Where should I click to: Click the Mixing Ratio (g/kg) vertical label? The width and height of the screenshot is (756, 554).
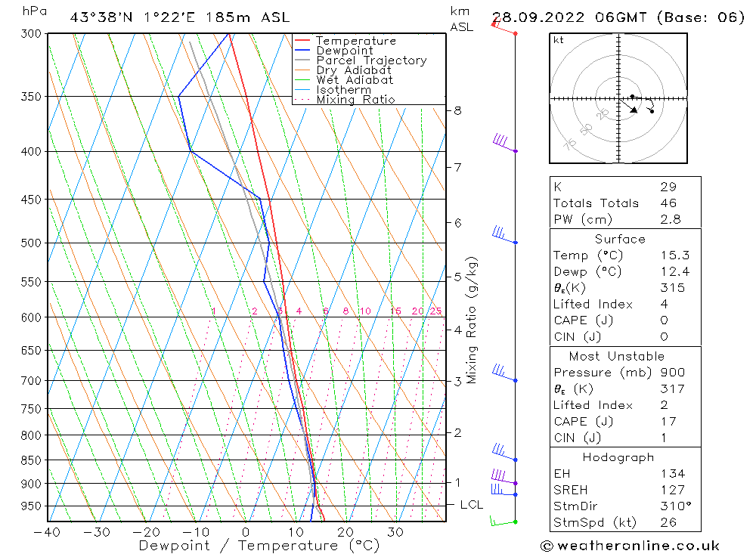tap(472, 320)
